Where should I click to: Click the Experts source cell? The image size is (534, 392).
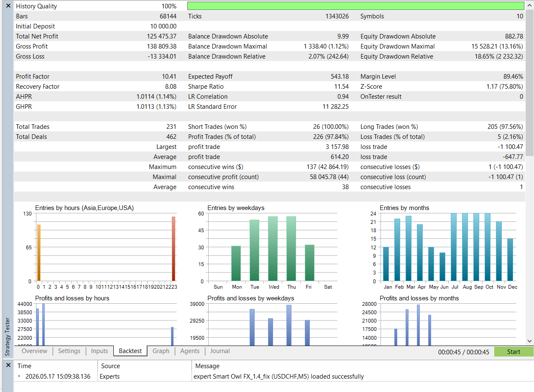[x=110, y=377]
